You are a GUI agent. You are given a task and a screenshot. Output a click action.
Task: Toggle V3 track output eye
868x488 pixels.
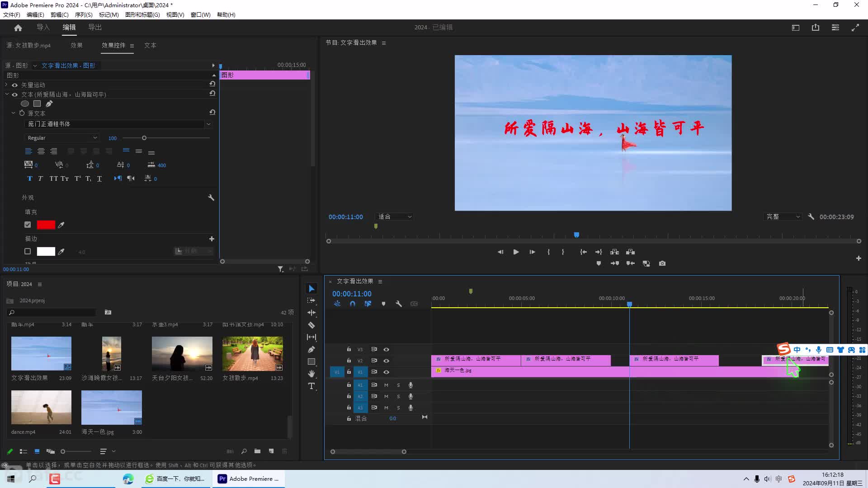386,349
